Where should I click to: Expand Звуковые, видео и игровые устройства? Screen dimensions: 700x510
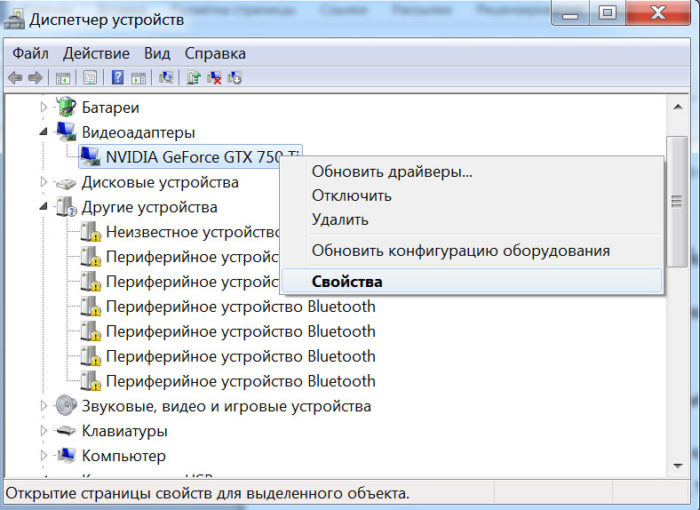tap(43, 405)
